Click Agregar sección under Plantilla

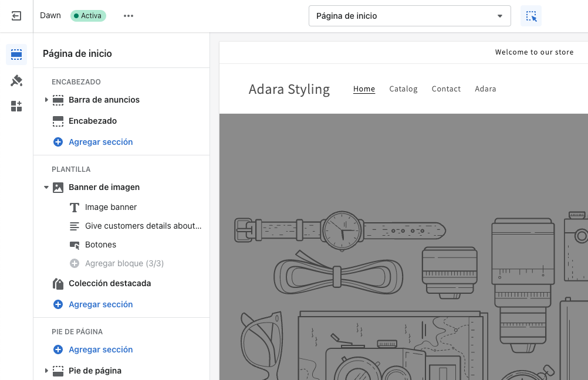point(100,304)
